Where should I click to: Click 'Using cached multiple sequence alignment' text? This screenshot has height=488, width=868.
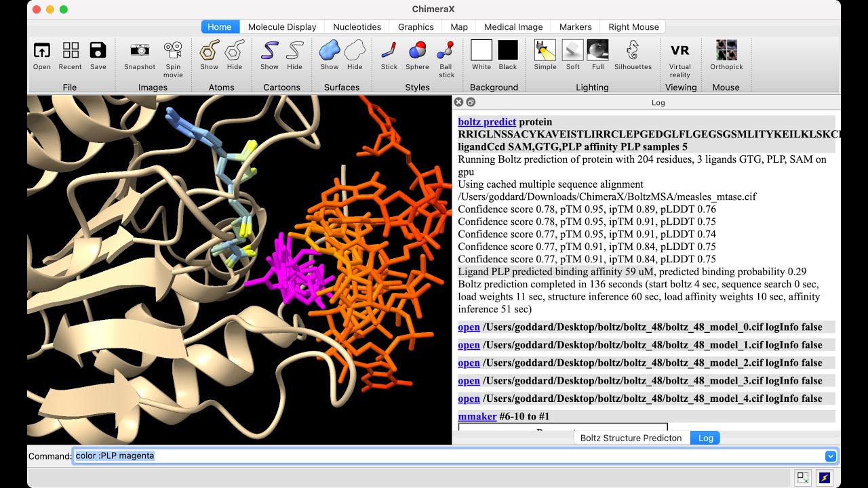(551, 184)
